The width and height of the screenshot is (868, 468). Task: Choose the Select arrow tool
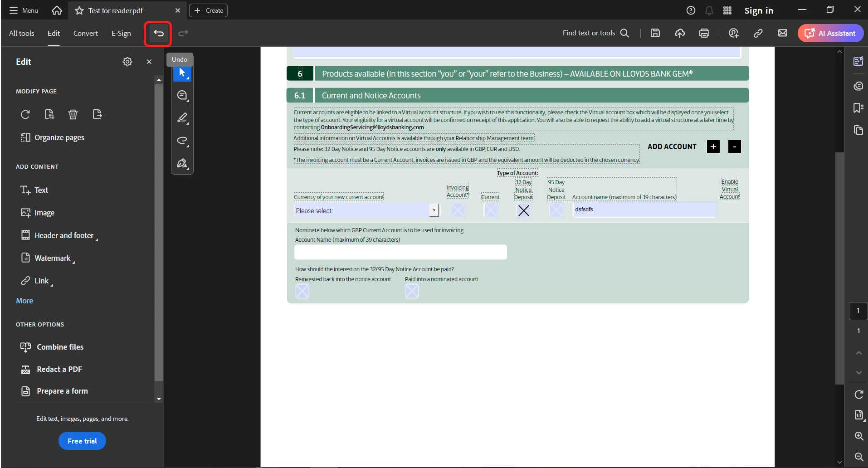(x=182, y=73)
